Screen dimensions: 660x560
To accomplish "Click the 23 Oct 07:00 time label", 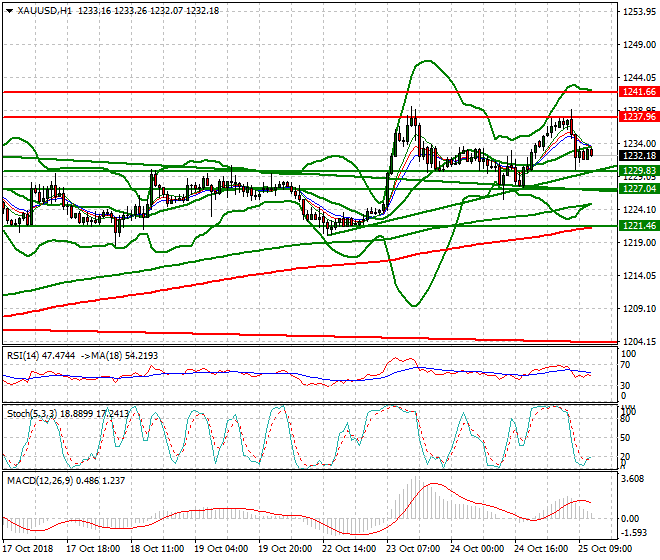I will coord(413,549).
